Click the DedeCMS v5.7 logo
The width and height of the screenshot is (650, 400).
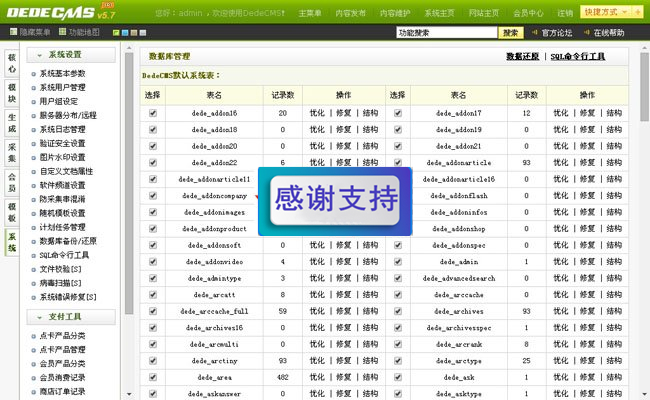click(61, 12)
